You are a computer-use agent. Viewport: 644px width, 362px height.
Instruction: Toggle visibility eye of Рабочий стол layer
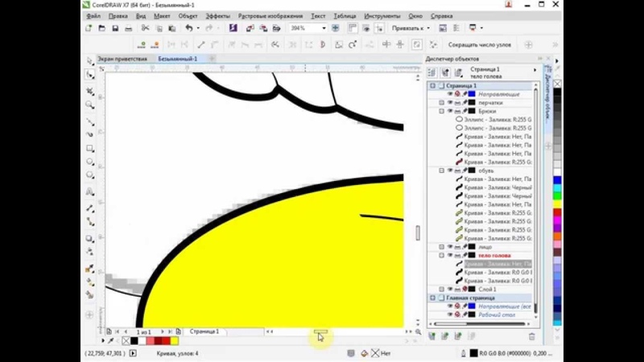coord(450,315)
